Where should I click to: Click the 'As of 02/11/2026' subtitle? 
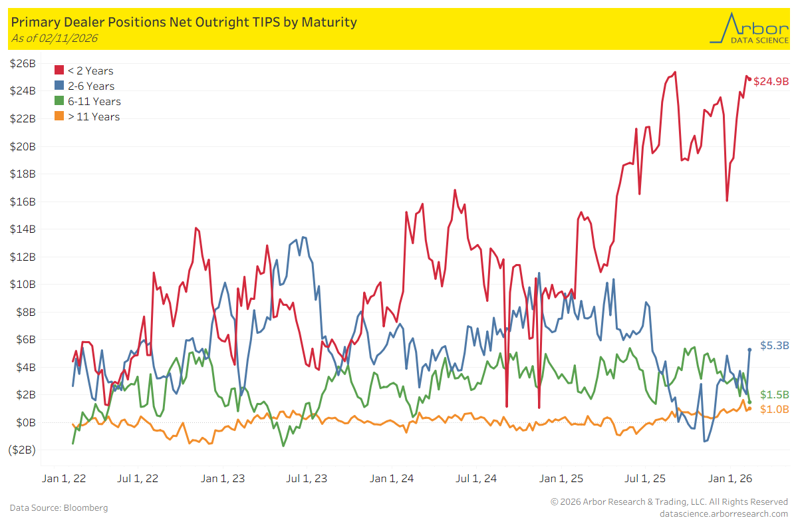coord(55,39)
